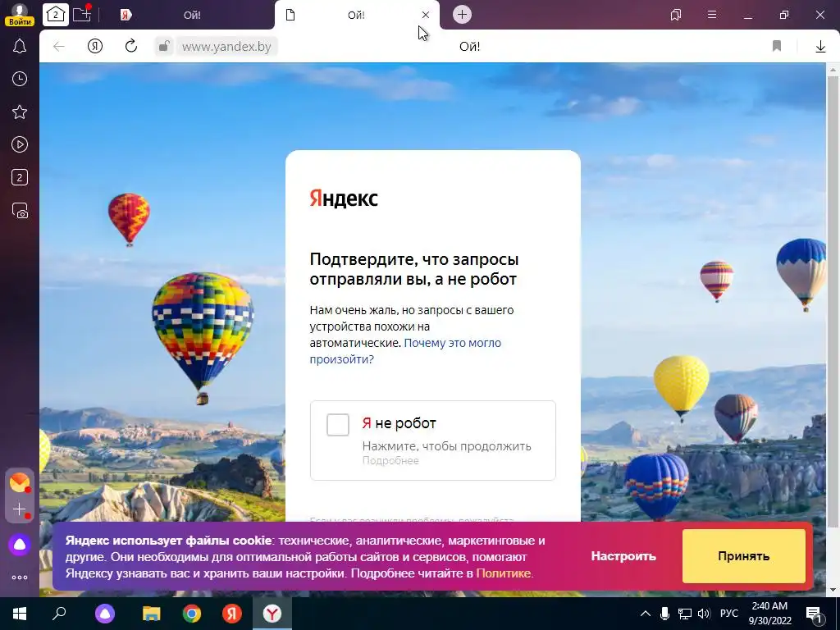This screenshot has height=630, width=840.
Task: Show site security lock info
Action: pos(164,47)
